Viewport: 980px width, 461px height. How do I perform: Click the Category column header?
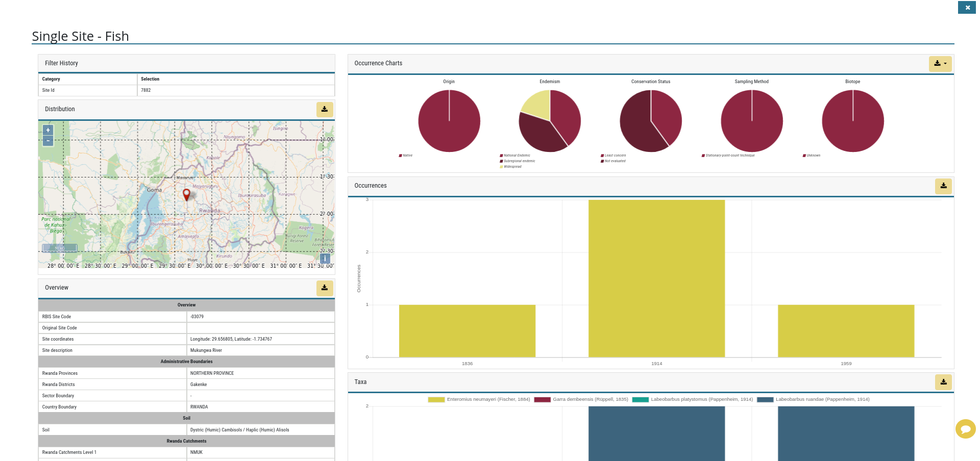coord(51,79)
